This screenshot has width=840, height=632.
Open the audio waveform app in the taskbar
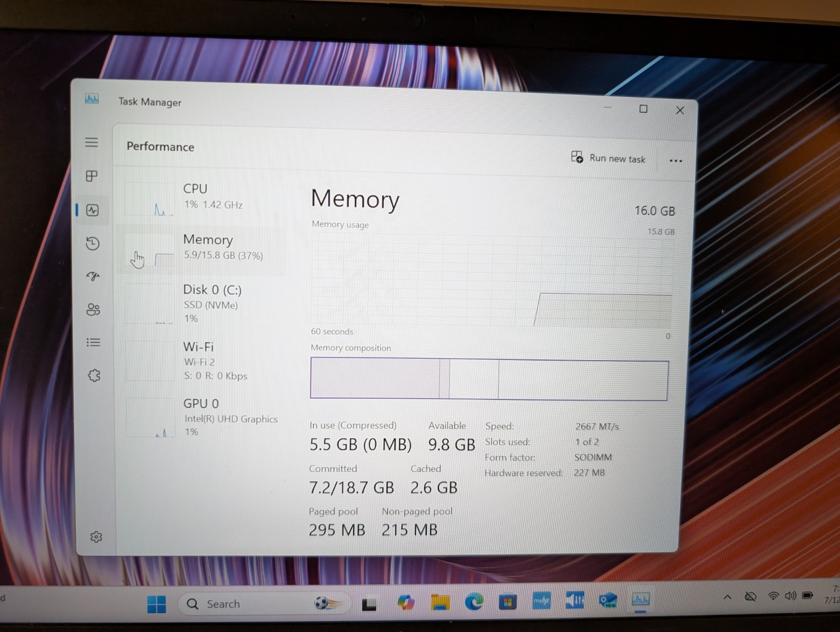coord(575,599)
